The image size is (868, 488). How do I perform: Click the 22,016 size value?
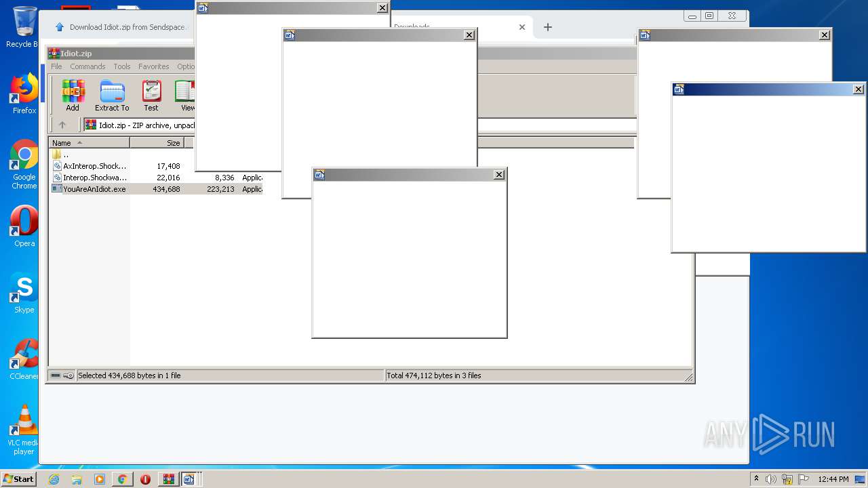168,178
